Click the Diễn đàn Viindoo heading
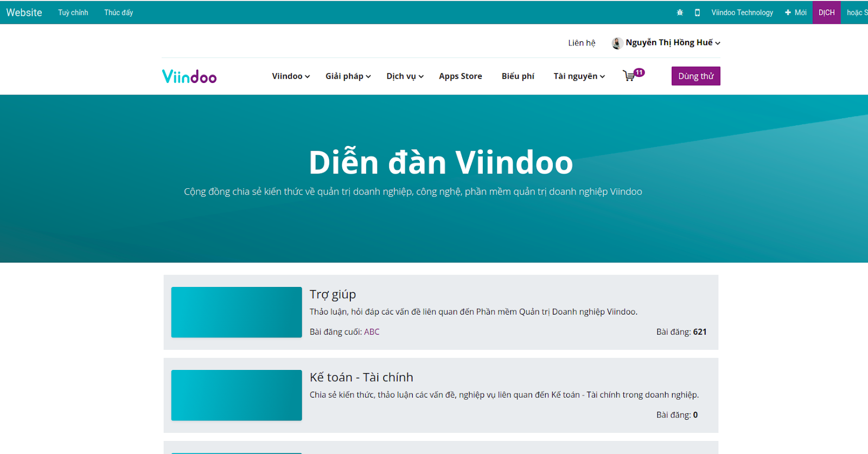The image size is (868, 454). coord(441,162)
